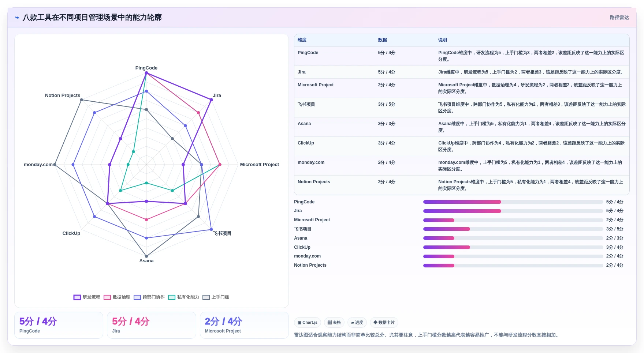Click the 3分 / 4分 value beside ClickUp bar
The height and width of the screenshot is (353, 644).
(x=615, y=247)
